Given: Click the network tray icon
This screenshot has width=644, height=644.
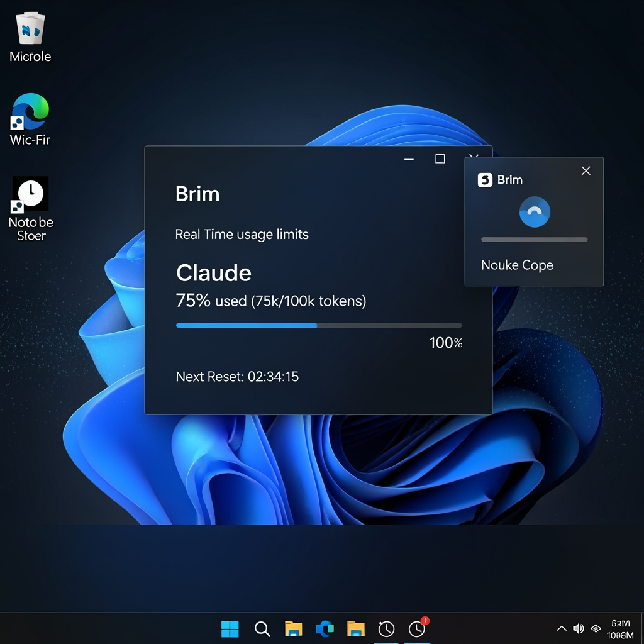Looking at the screenshot, I should pos(596,628).
